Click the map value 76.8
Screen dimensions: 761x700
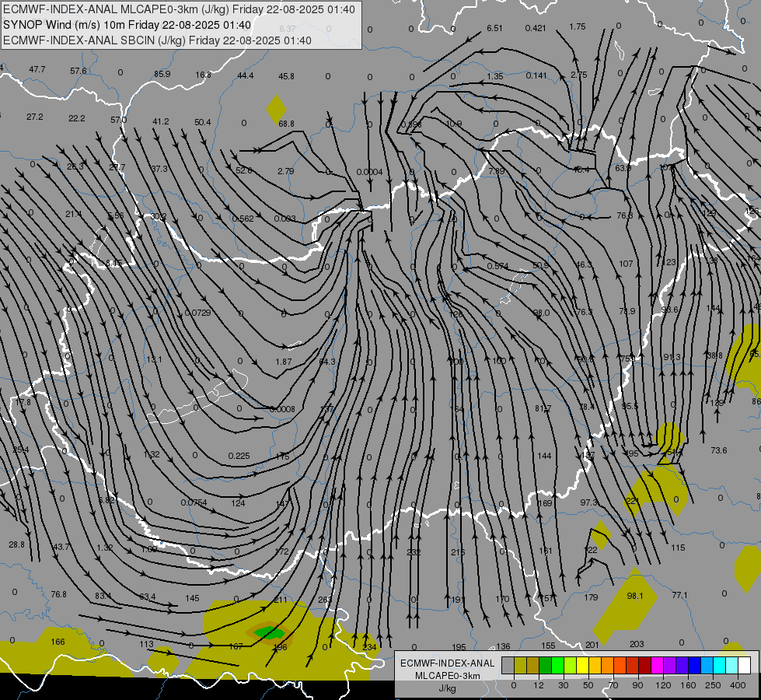(59, 594)
